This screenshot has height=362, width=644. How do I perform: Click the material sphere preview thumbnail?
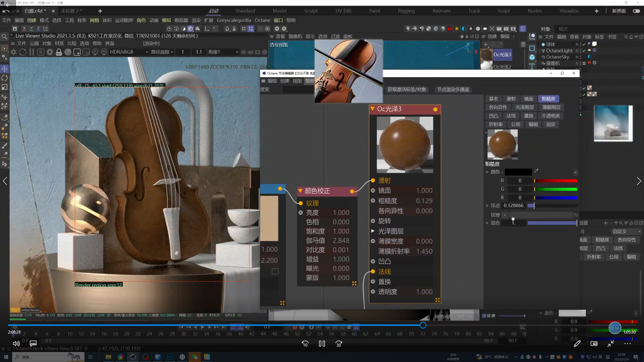[x=502, y=144]
